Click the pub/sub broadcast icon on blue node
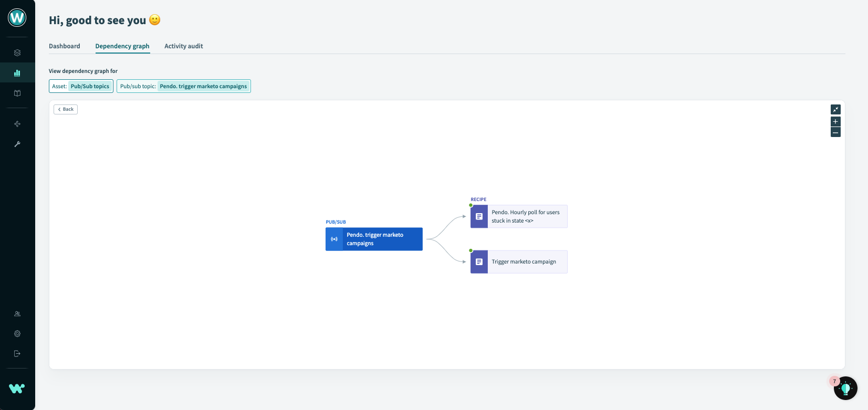The width and height of the screenshot is (868, 410). (334, 239)
